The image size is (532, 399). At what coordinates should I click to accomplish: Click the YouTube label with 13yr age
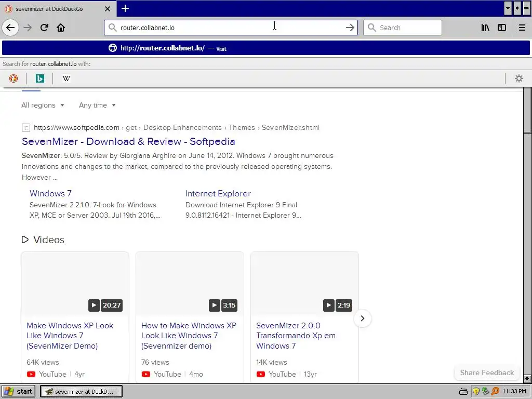pos(282,374)
